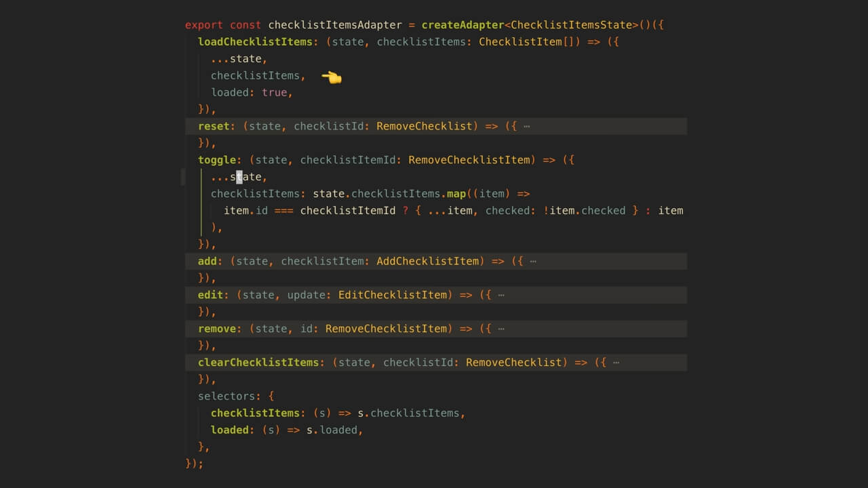This screenshot has width=868, height=488.
Task: Click the export keyword
Action: [204, 25]
